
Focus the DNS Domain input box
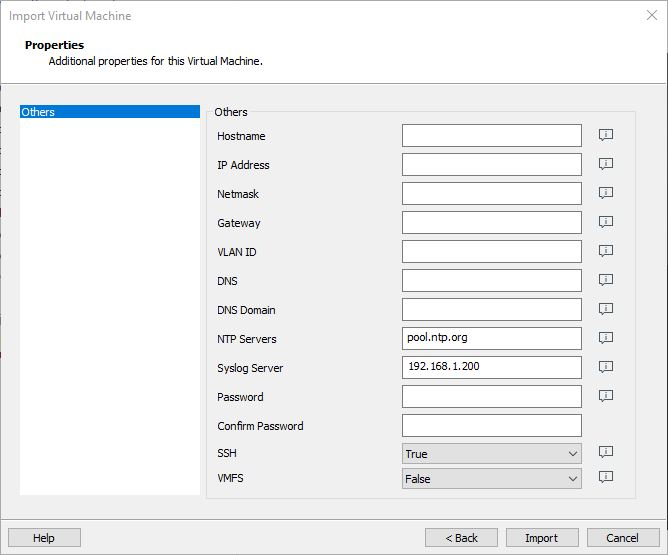[491, 310]
